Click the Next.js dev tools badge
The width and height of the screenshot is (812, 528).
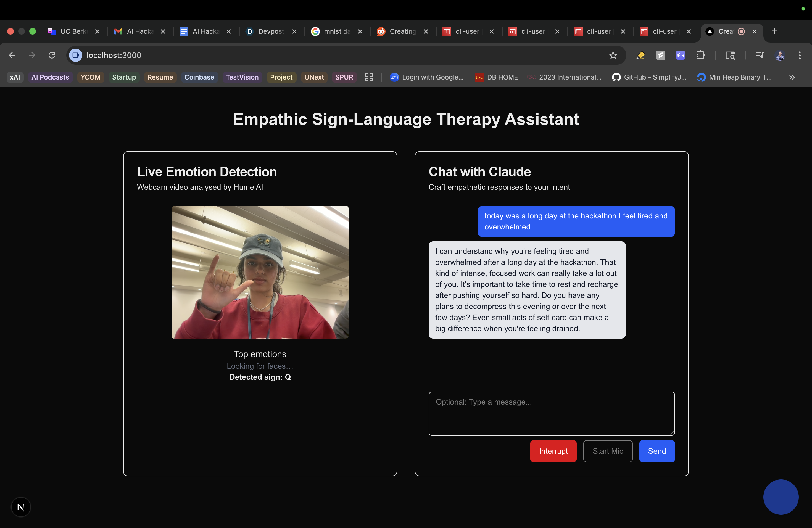(21, 507)
